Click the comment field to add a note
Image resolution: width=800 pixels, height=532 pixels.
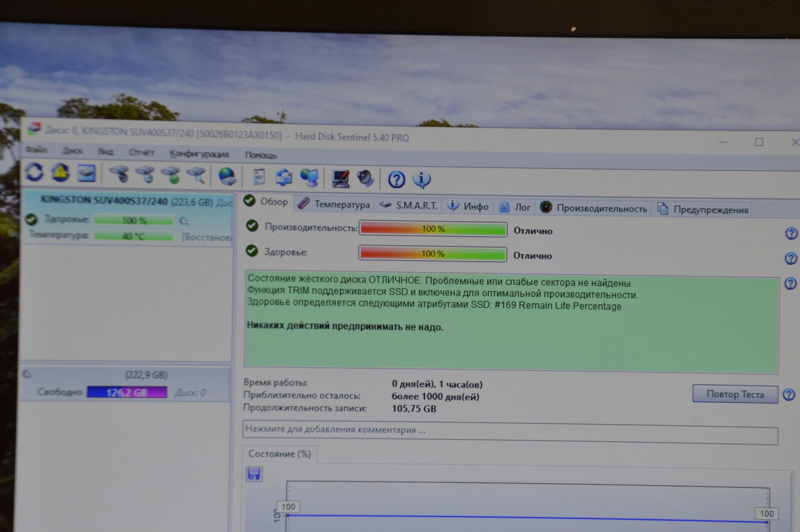[x=510, y=432]
